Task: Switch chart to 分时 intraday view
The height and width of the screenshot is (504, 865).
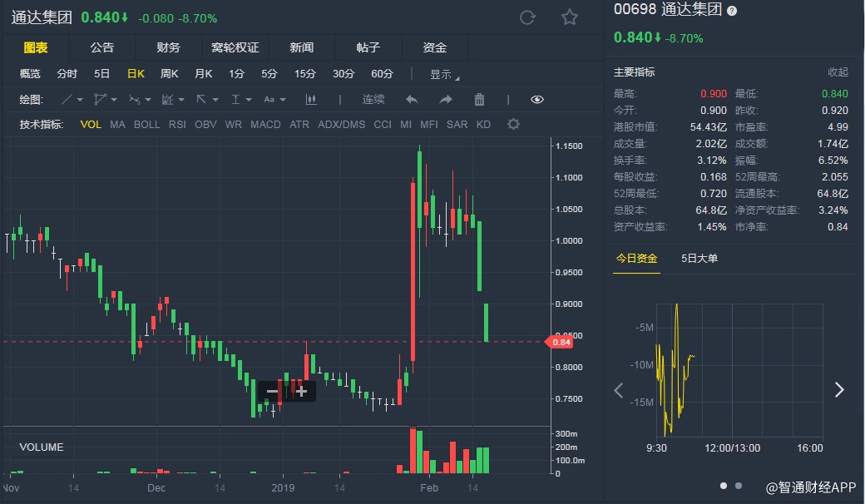Action: point(67,74)
